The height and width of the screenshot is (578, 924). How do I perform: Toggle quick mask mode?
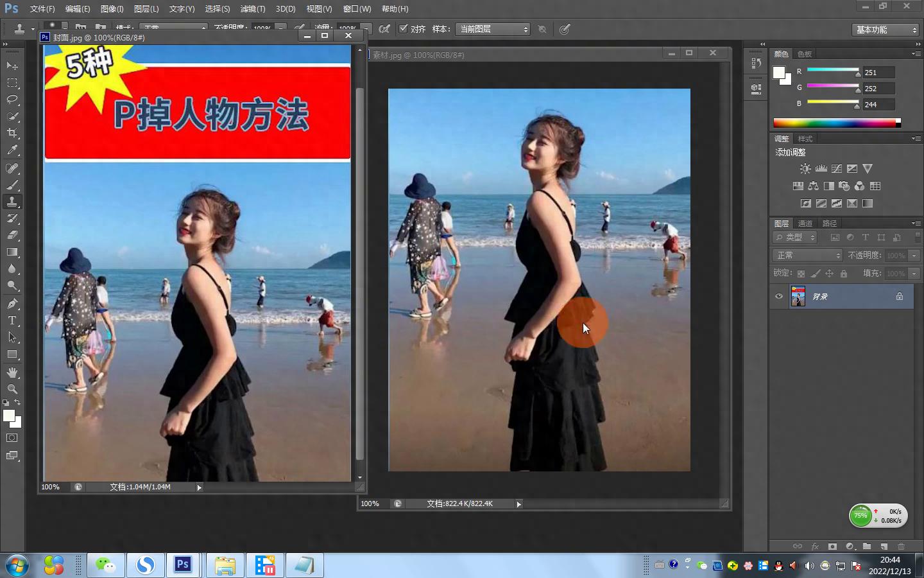[x=12, y=438]
